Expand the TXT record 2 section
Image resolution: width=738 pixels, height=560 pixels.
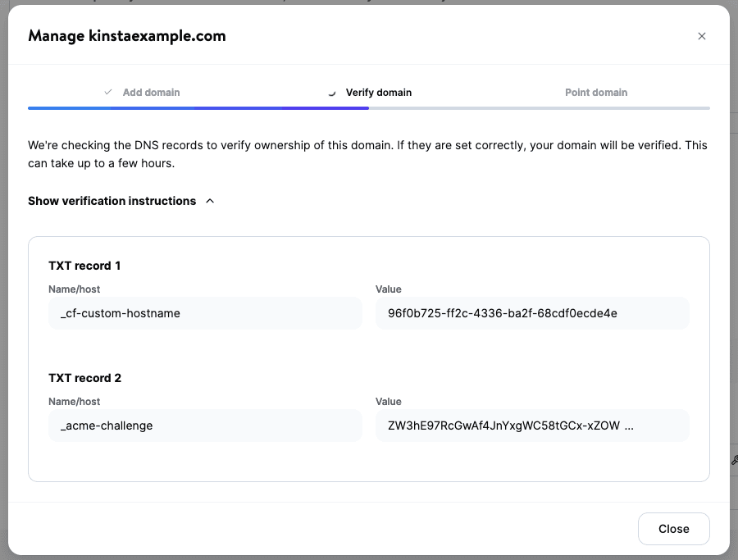[85, 377]
